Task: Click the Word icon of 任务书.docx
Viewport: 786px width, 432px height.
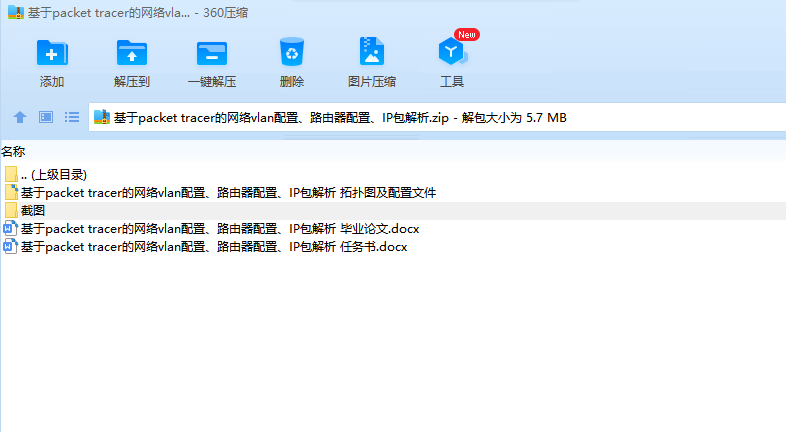Action: point(11,247)
